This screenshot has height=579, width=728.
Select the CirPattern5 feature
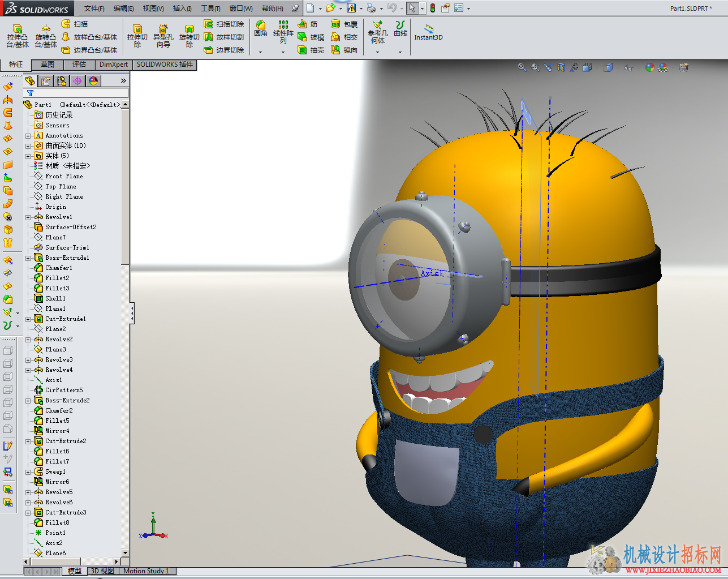pyautogui.click(x=58, y=391)
